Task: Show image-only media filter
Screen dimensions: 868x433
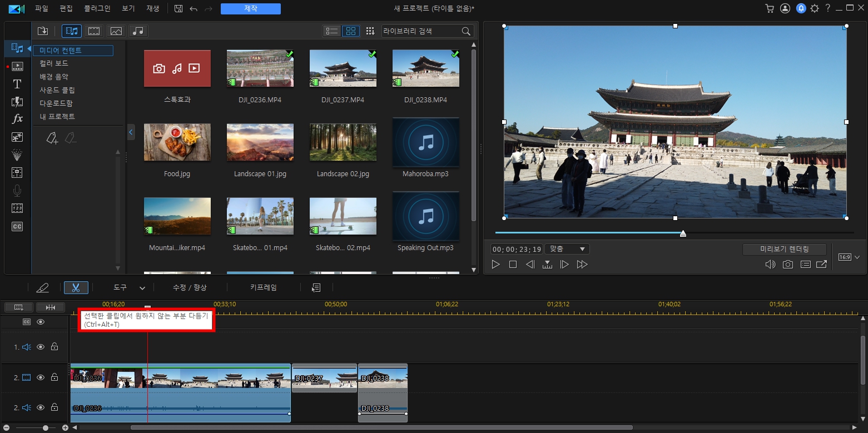Action: [x=116, y=31]
